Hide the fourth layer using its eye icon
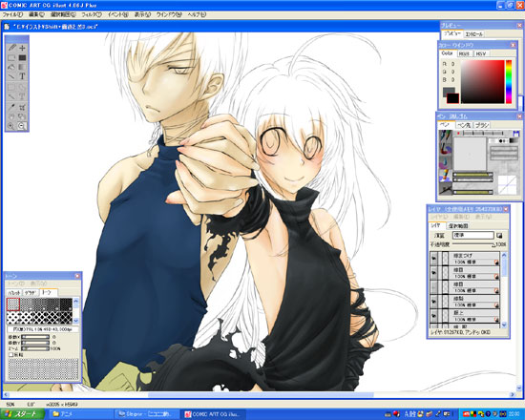The width and height of the screenshot is (525, 420). pos(434,302)
